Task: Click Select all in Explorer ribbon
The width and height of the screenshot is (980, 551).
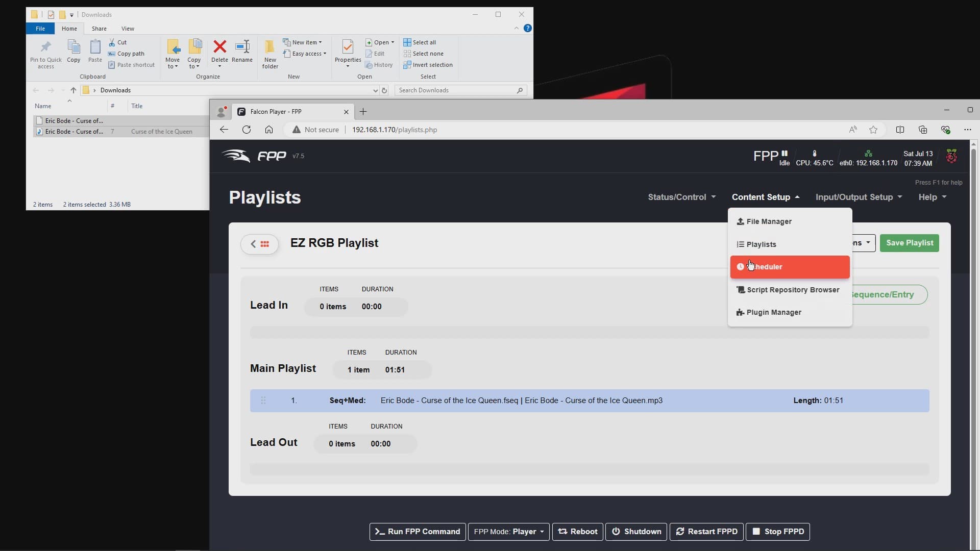Action: pyautogui.click(x=420, y=42)
